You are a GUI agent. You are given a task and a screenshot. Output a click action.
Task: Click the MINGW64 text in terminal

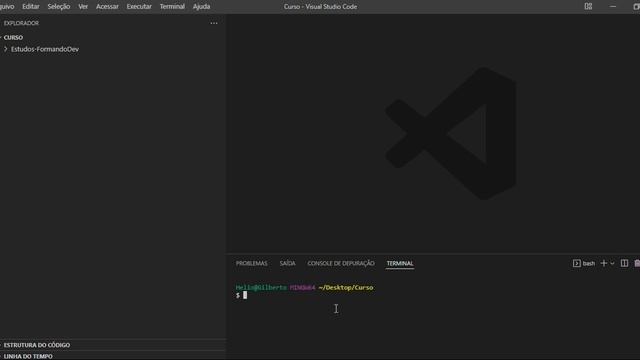click(302, 287)
